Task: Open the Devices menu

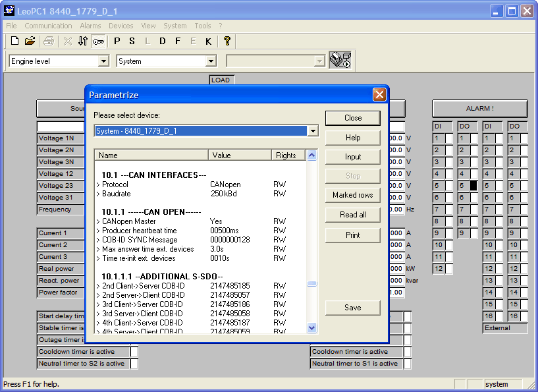Action: [x=121, y=26]
